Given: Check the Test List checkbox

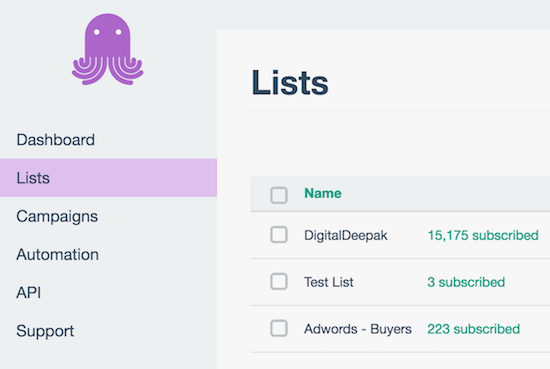Looking at the screenshot, I should click(x=279, y=282).
